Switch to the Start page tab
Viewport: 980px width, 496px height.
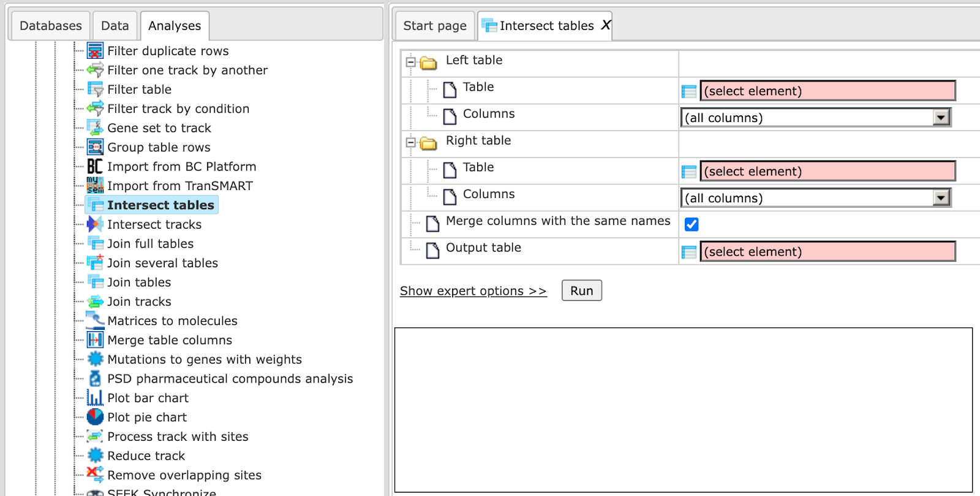point(435,26)
